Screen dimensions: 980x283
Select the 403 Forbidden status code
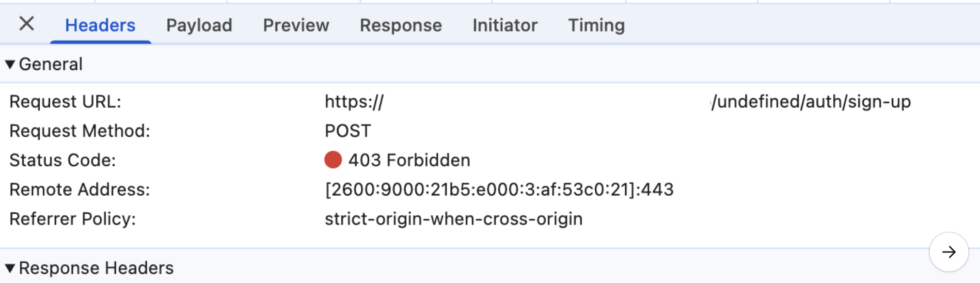(410, 160)
